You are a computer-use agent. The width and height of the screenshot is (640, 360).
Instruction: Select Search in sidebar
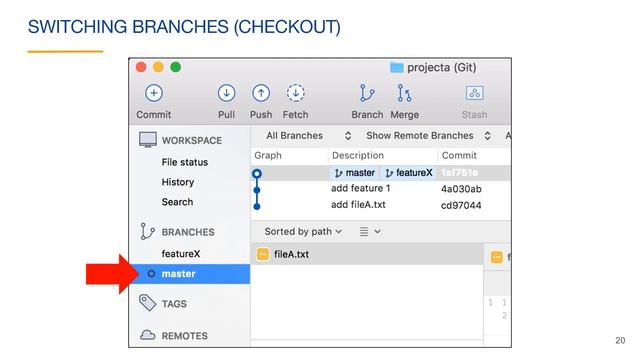click(x=177, y=202)
